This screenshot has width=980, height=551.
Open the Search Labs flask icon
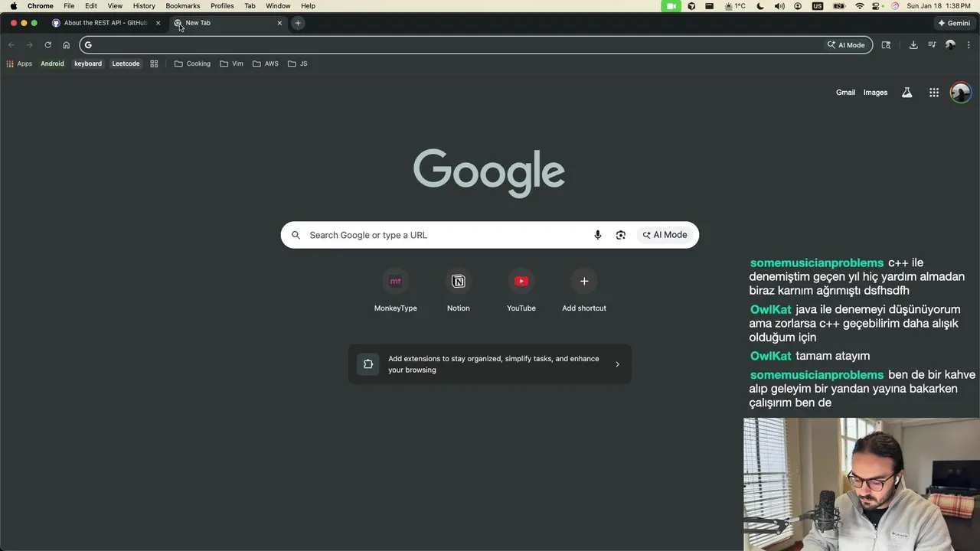click(x=906, y=93)
